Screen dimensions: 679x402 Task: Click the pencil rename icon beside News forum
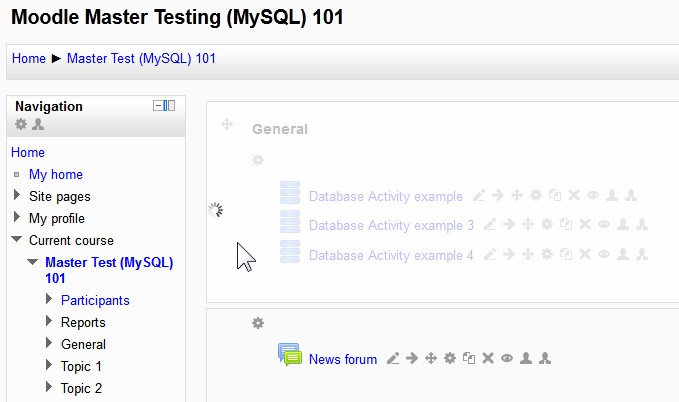pos(393,359)
